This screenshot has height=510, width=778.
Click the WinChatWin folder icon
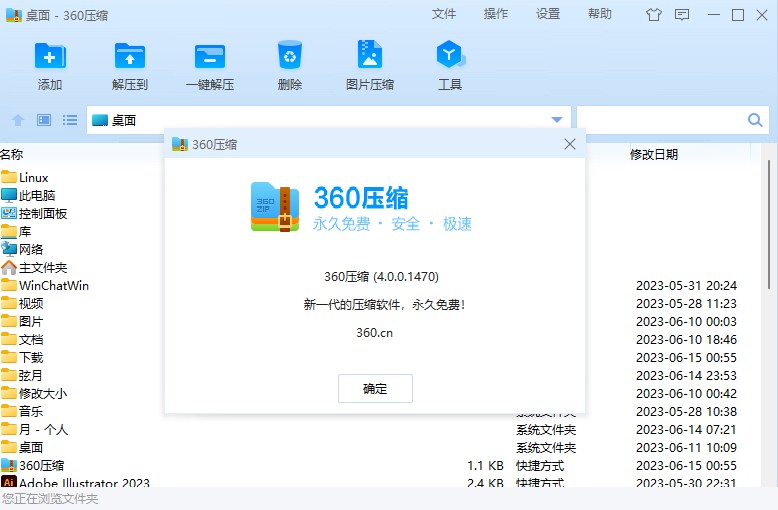9,285
